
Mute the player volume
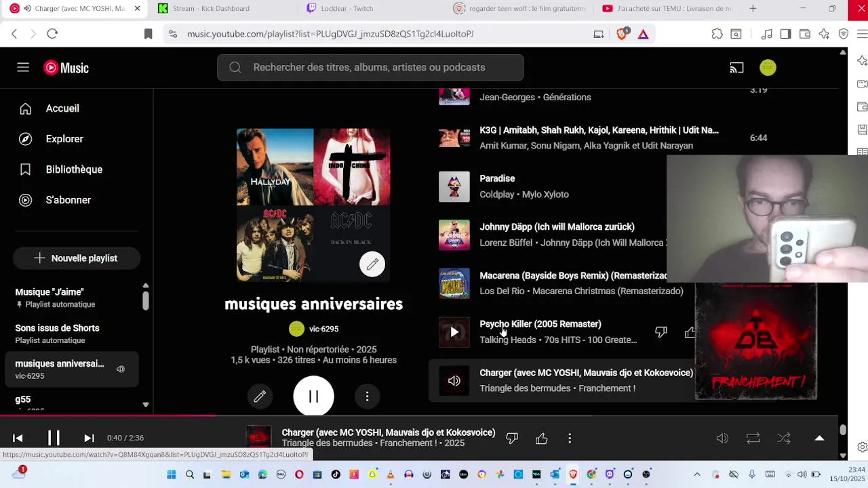[x=722, y=439]
